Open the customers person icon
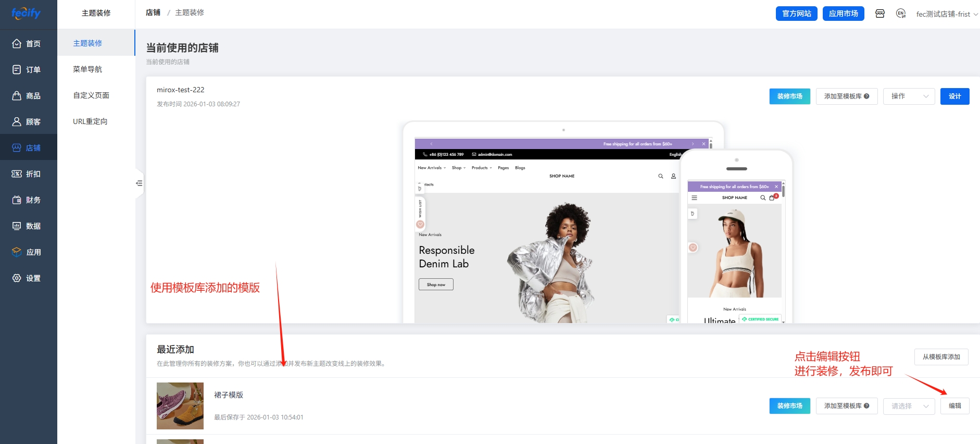Viewport: 980px width, 444px height. [x=17, y=122]
